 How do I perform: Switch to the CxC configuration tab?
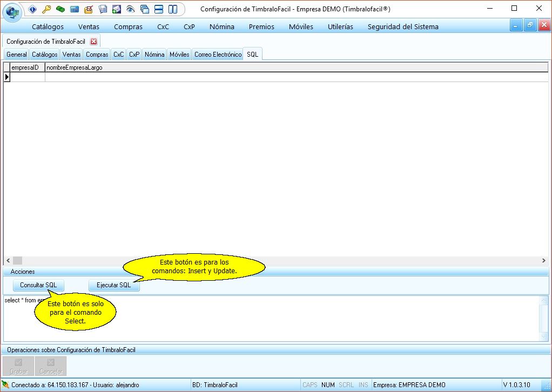click(x=119, y=55)
